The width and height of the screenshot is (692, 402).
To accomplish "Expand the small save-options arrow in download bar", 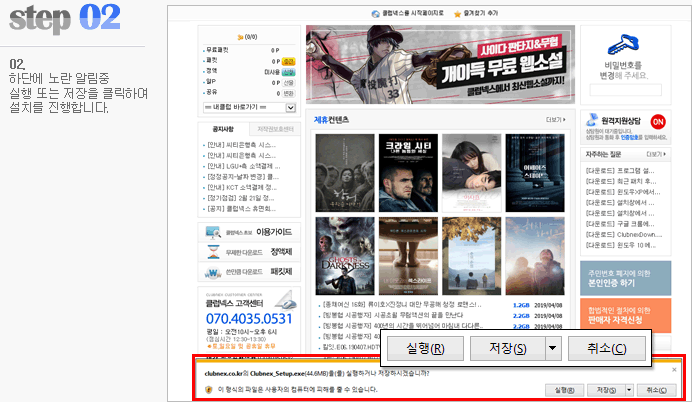I will [629, 390].
